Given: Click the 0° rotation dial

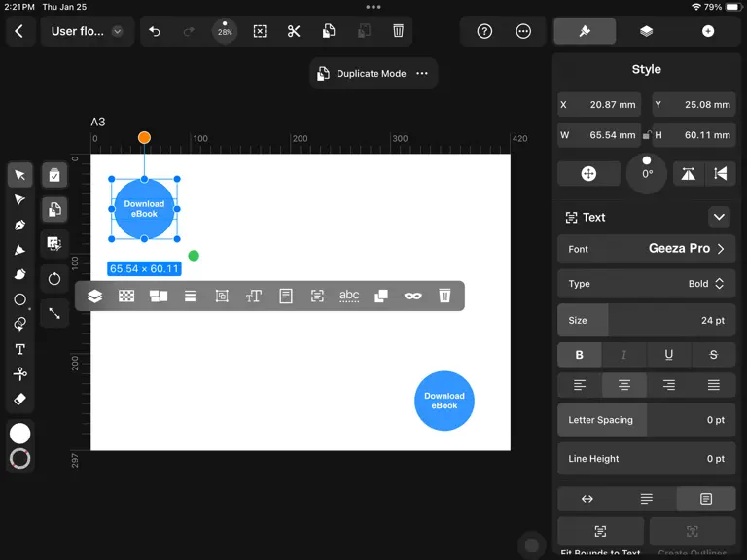Looking at the screenshot, I should [647, 173].
